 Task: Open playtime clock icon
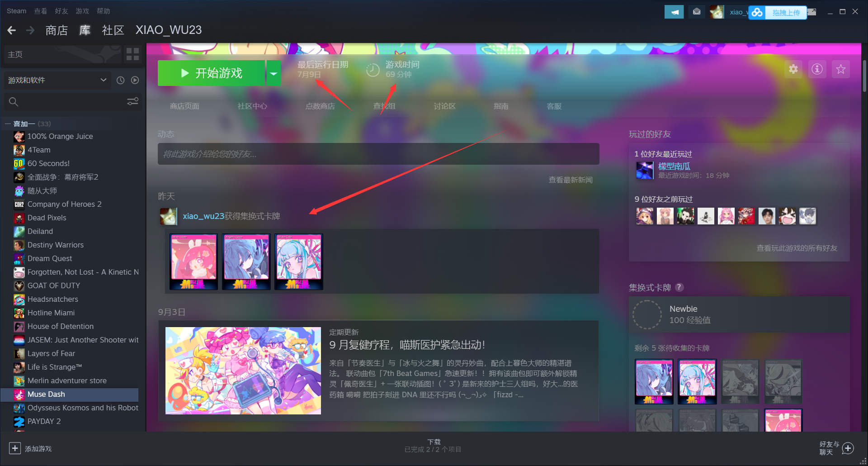(373, 70)
